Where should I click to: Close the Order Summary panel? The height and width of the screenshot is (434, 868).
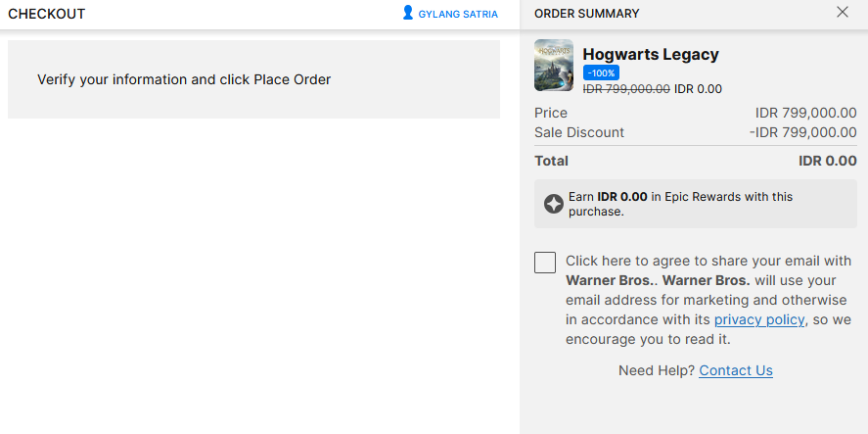click(843, 13)
